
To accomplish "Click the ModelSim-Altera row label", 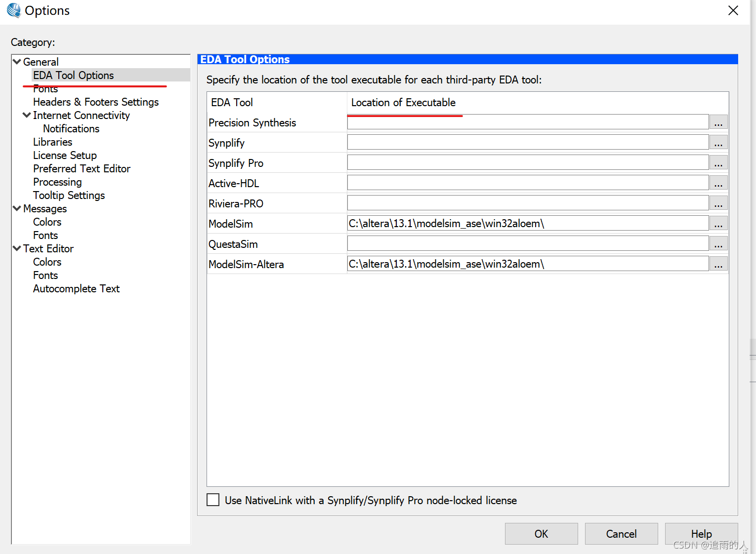I will click(246, 264).
